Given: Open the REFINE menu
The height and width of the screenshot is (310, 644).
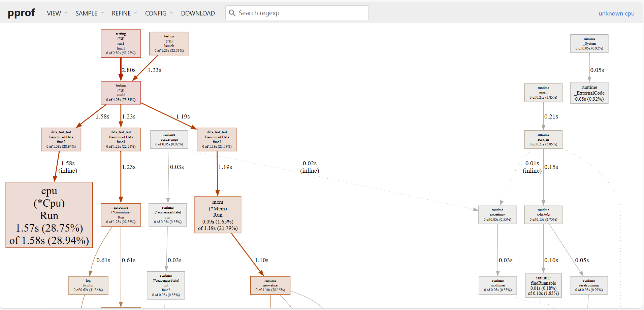Looking at the screenshot, I should [121, 13].
